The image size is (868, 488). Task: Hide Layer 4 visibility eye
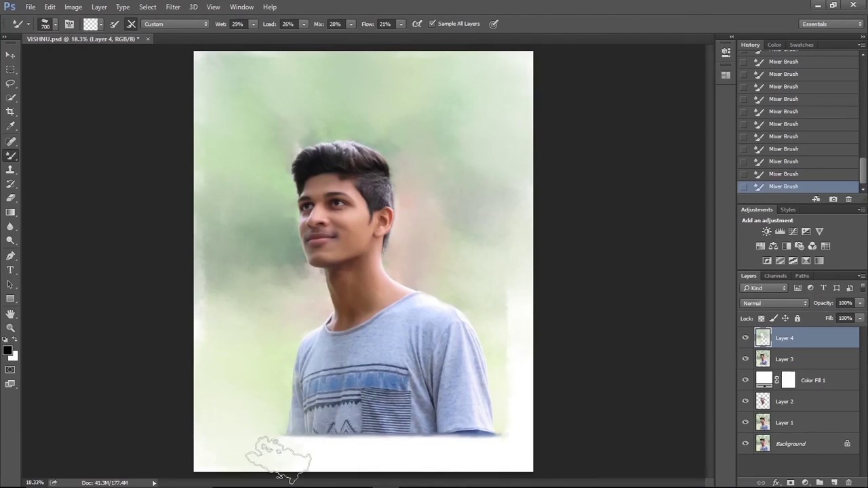[745, 338]
